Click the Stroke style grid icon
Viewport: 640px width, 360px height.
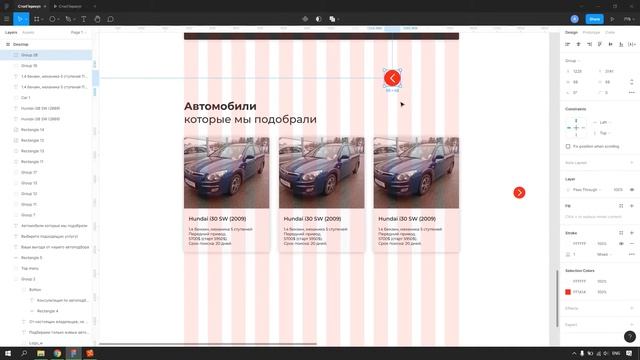point(621,233)
